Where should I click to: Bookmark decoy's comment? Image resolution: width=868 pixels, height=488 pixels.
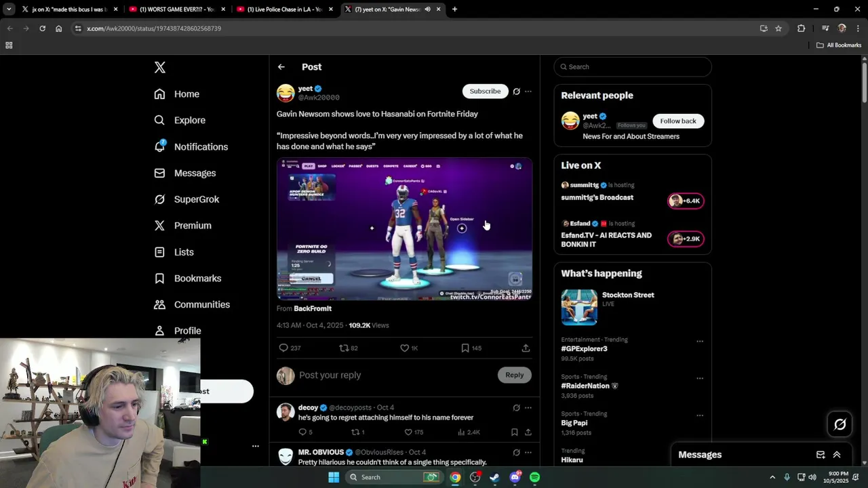tap(515, 432)
